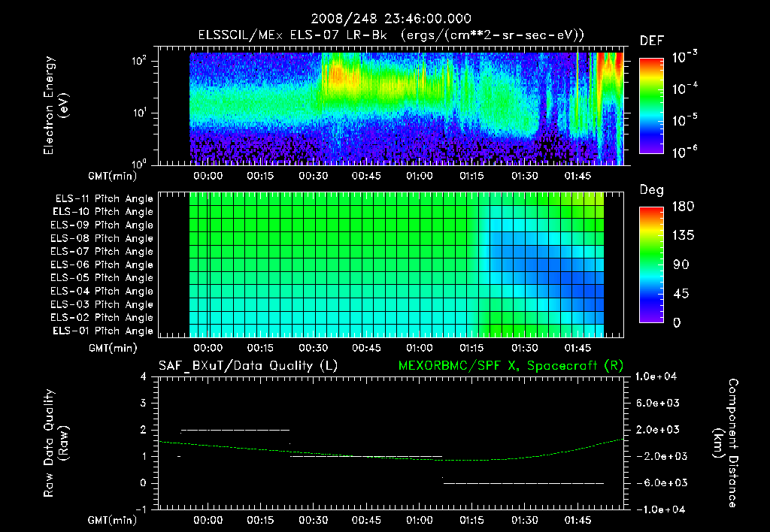
Task: Click the GMT(min) label under pitch angle panel
Action: pyautogui.click(x=113, y=348)
